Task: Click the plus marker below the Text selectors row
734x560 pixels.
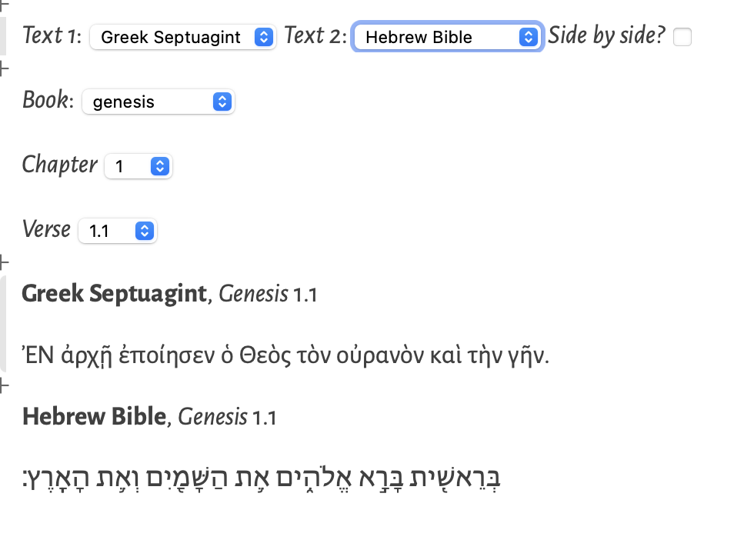Action: tap(3, 69)
